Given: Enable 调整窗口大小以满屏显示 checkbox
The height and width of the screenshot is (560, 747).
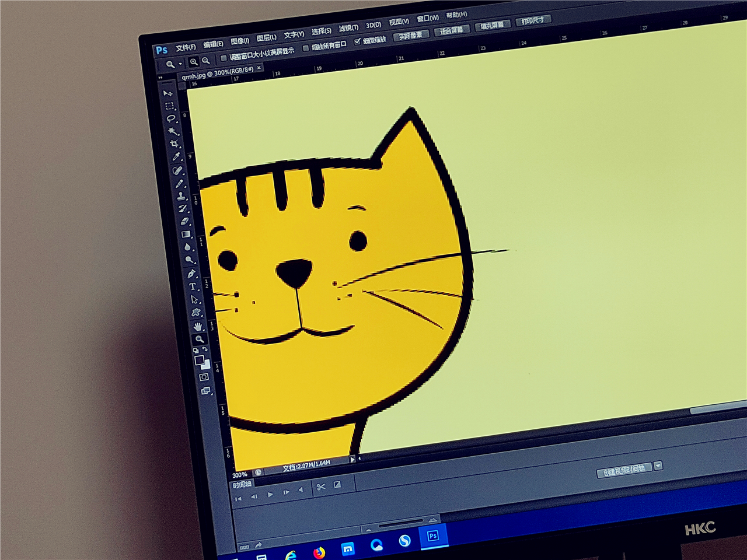Looking at the screenshot, I should point(224,58).
